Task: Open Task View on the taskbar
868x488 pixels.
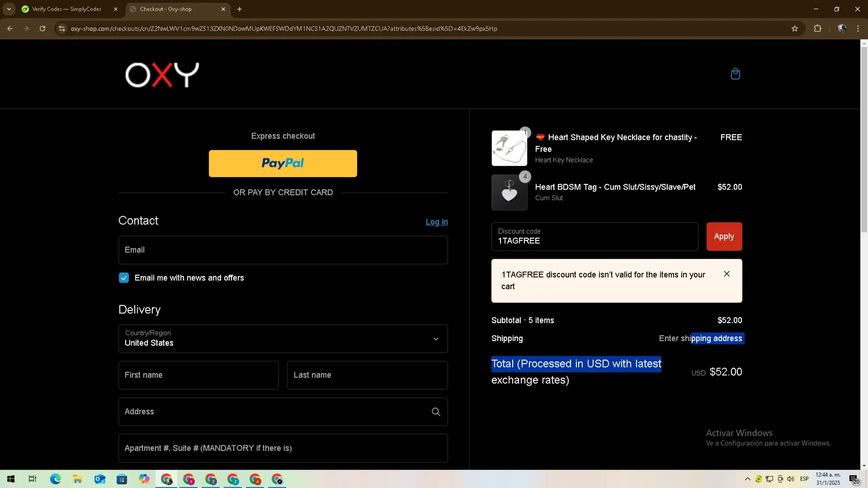Action: (32, 479)
